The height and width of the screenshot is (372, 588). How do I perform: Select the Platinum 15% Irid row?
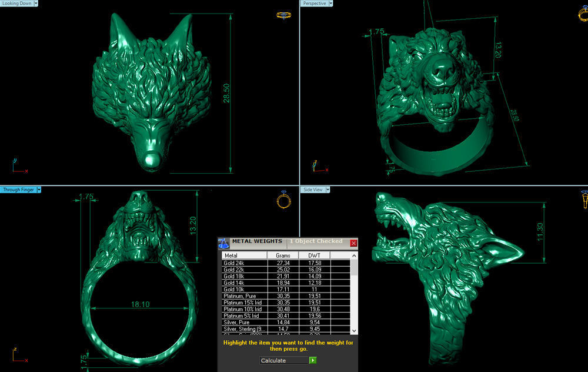click(286, 303)
